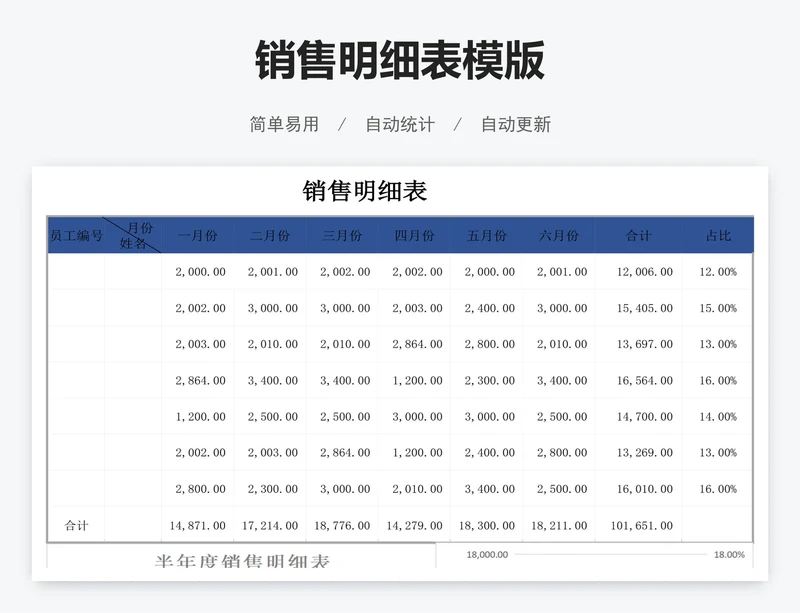
Task: Click 16.00% in the 16,010.00 row
Action: click(x=718, y=489)
